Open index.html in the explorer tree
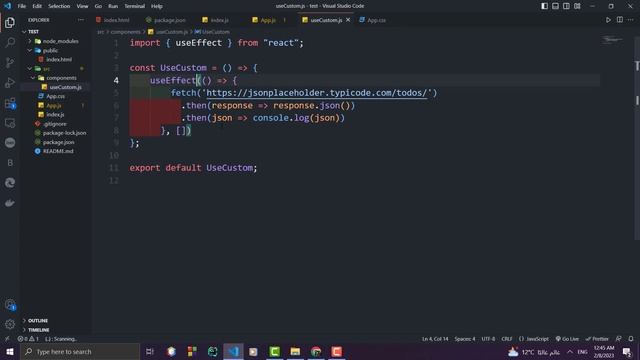640x360 pixels. tap(59, 60)
